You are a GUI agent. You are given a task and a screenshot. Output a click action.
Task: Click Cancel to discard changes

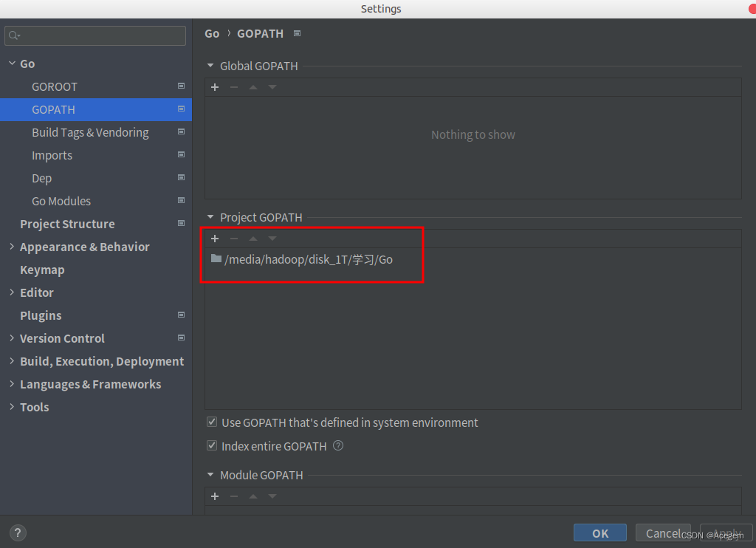[663, 533]
